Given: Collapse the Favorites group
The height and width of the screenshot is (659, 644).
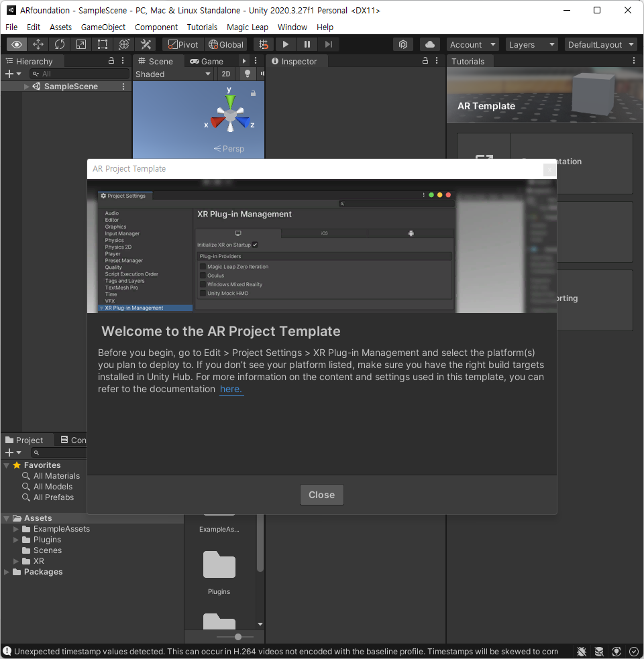Looking at the screenshot, I should click(x=6, y=465).
